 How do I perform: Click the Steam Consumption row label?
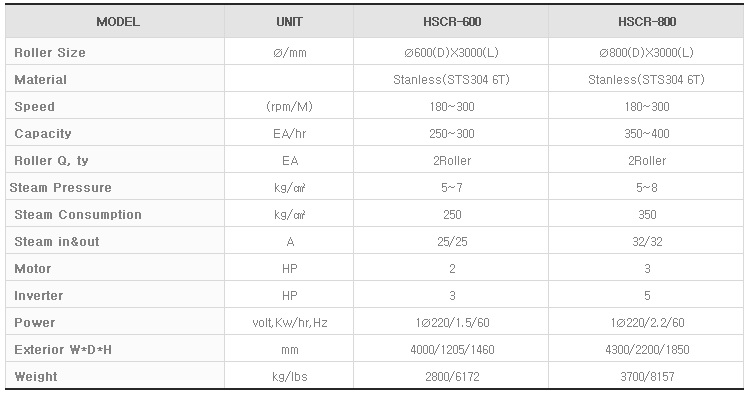pos(78,214)
